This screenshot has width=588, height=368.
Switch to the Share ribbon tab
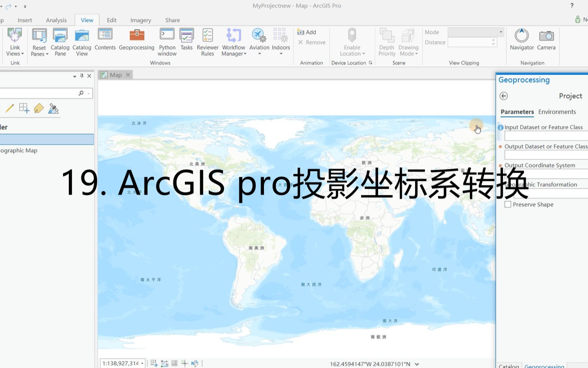(x=173, y=20)
